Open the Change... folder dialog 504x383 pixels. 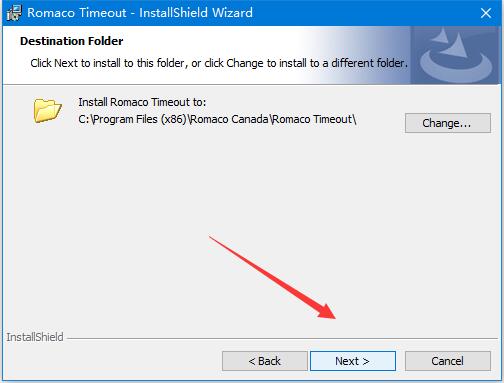(448, 123)
